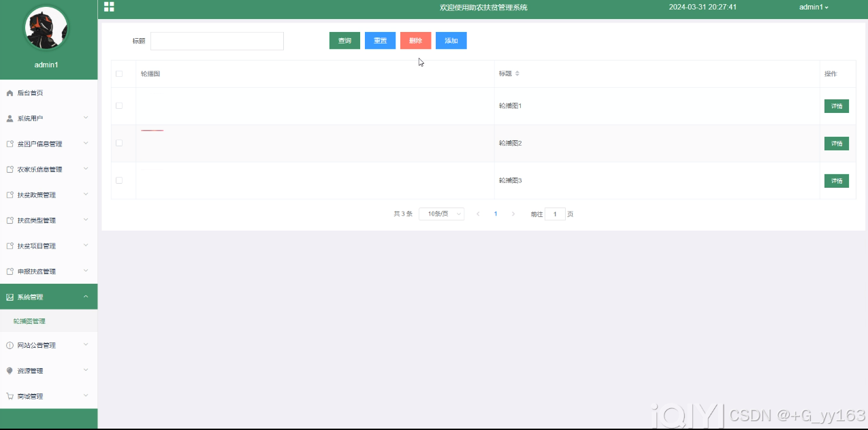Click the icon beside 扶贫类型管理
This screenshot has width=868, height=430.
10,220
